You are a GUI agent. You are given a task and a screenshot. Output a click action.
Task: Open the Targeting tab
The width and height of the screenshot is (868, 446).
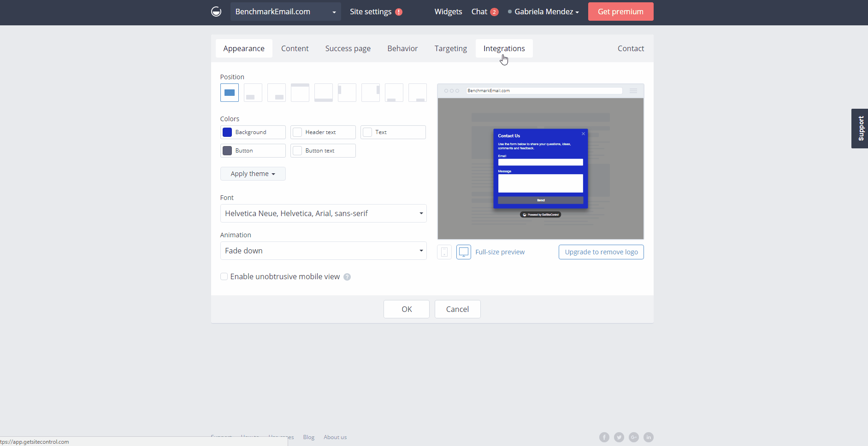tap(450, 48)
